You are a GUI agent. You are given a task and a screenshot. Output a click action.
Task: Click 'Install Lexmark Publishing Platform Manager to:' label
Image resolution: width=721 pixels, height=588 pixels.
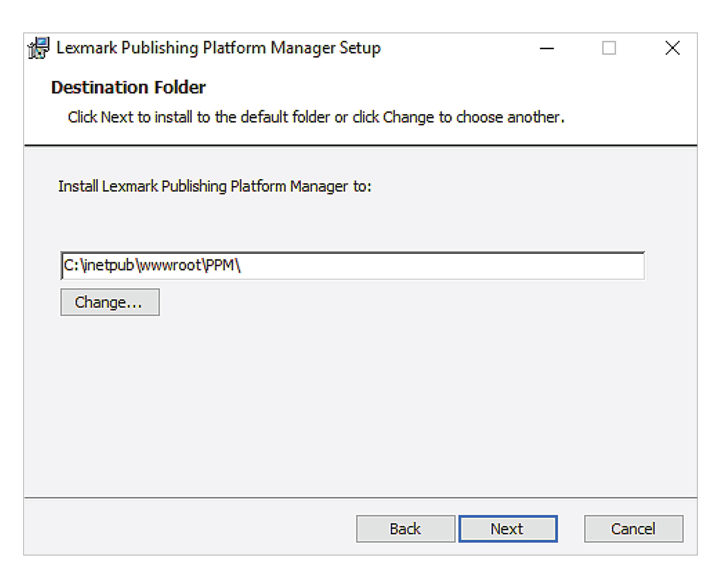[x=215, y=186]
